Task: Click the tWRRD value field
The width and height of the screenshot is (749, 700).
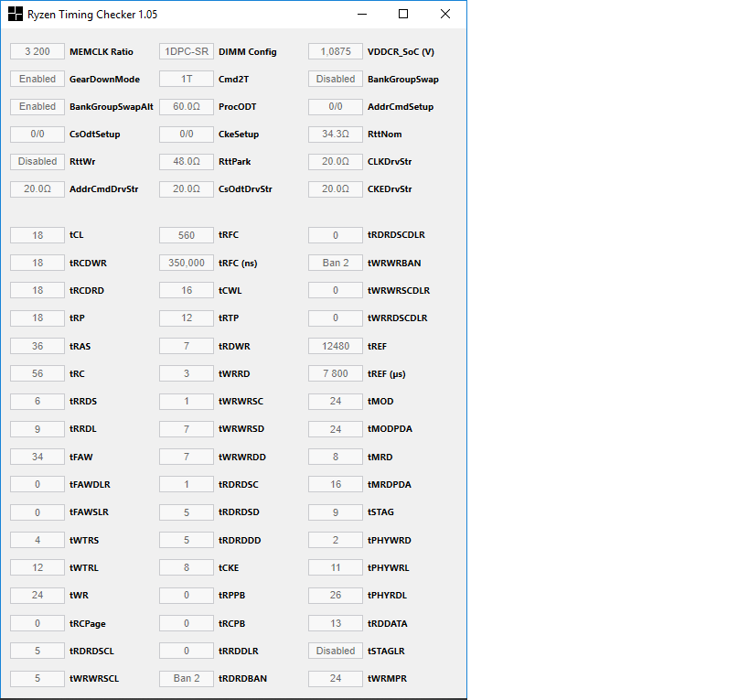Action: click(x=187, y=373)
